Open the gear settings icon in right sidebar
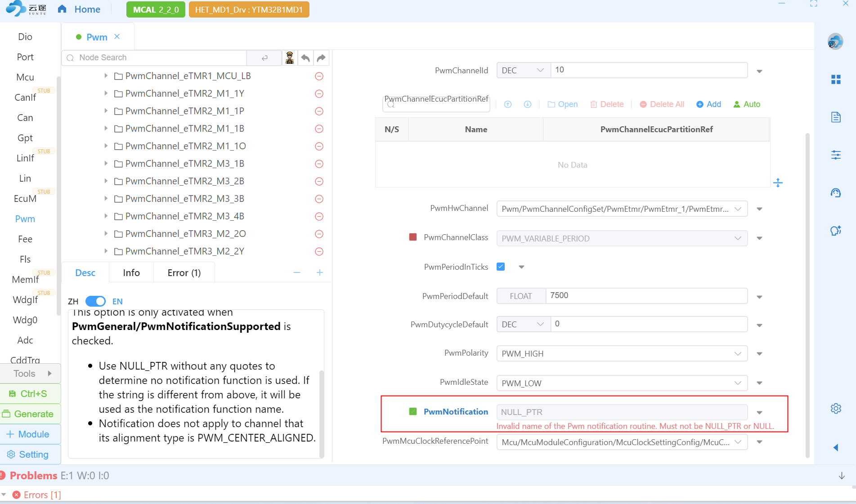The width and height of the screenshot is (856, 504). (x=836, y=409)
